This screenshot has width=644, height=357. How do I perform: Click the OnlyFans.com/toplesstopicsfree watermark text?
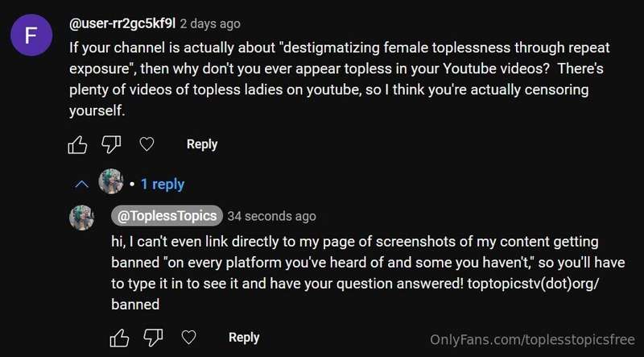coord(532,340)
